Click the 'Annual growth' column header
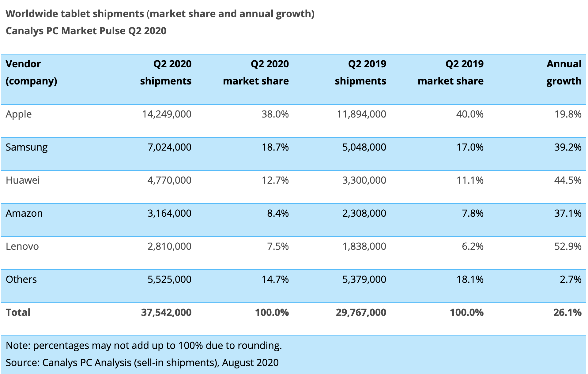Screen dimensions: 588x374 click(x=564, y=73)
